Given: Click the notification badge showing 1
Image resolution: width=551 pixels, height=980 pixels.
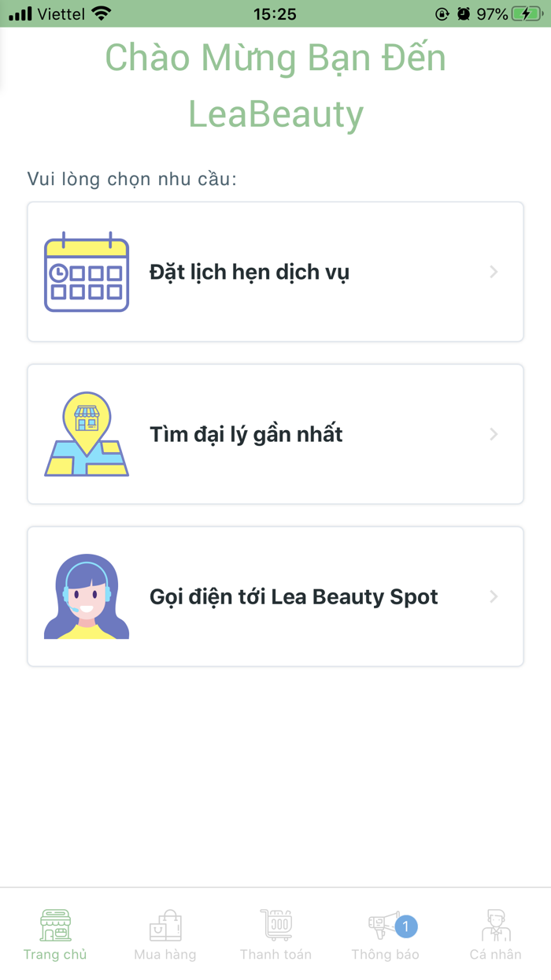Looking at the screenshot, I should pos(406,927).
